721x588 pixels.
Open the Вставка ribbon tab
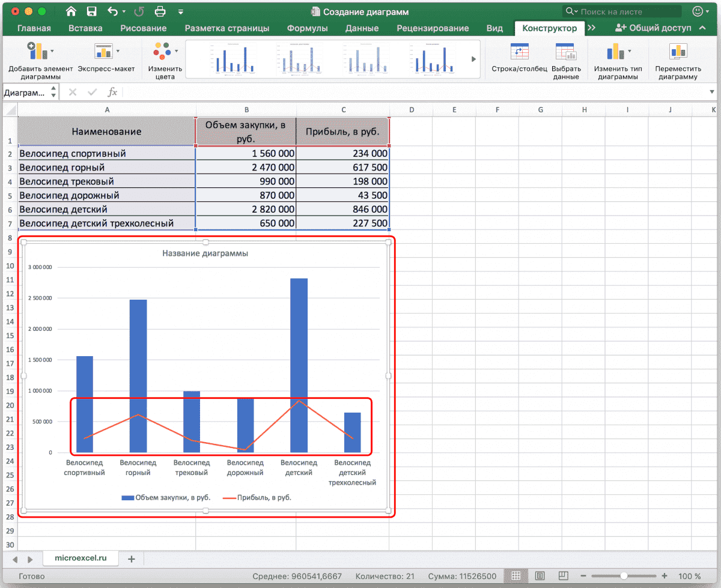pos(85,28)
